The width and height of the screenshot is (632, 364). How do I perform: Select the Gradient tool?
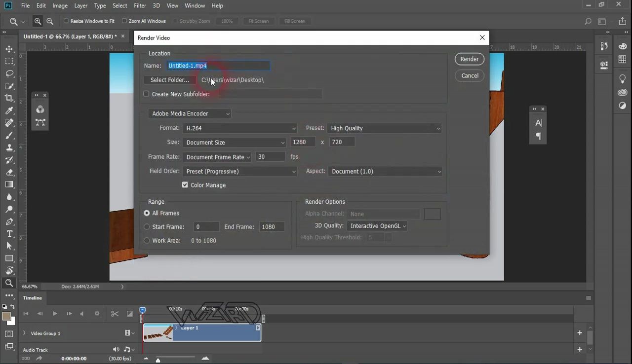(x=9, y=184)
